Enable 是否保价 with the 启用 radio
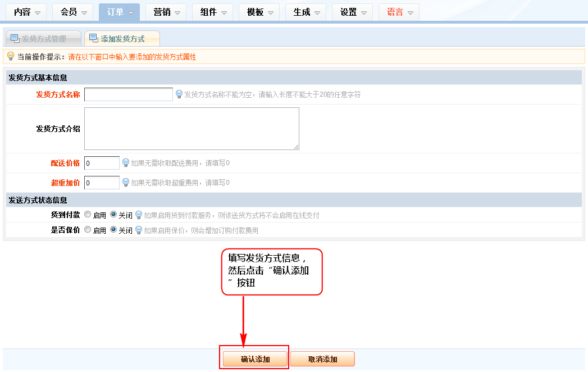Viewport: 588px width, 372px height. click(x=88, y=230)
